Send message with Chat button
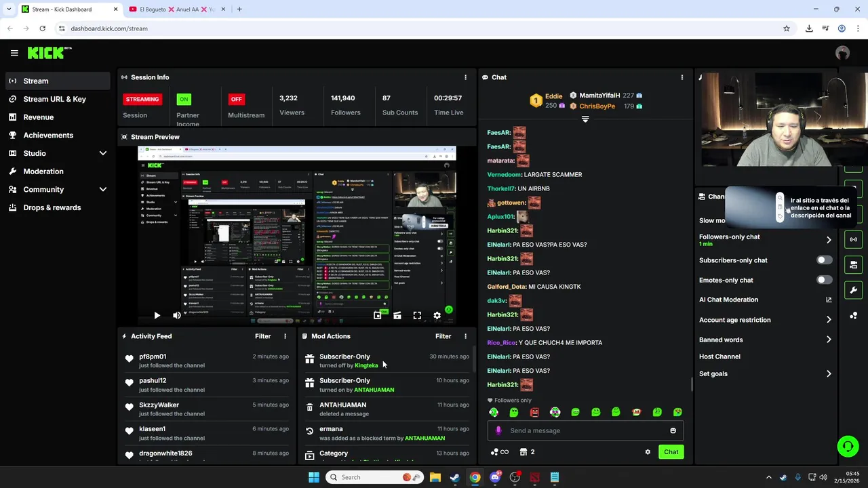Image resolution: width=868 pixels, height=488 pixels. tap(671, 452)
